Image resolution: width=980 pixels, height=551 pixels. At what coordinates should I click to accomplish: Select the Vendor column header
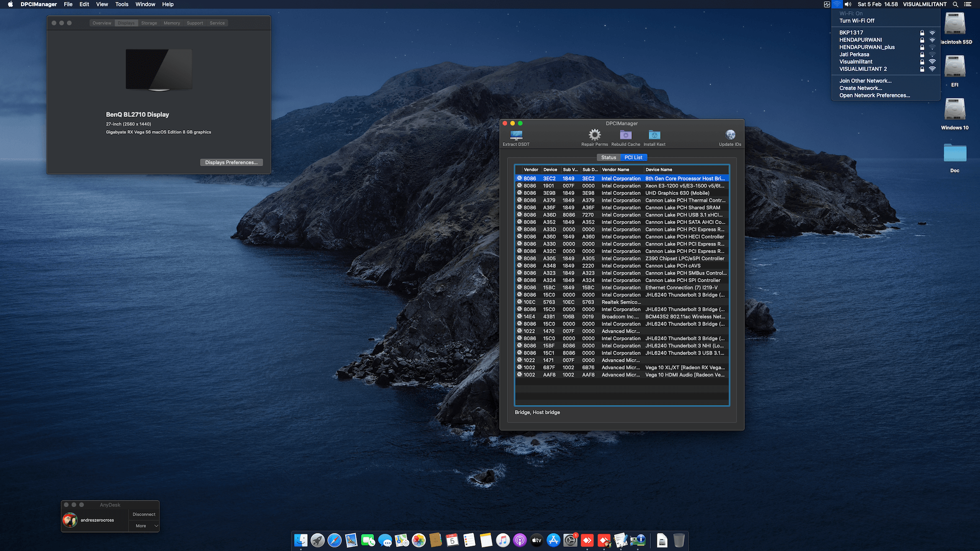click(531, 169)
